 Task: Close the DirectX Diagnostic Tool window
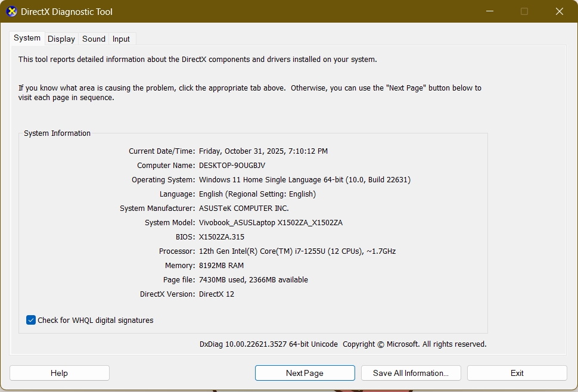click(559, 11)
